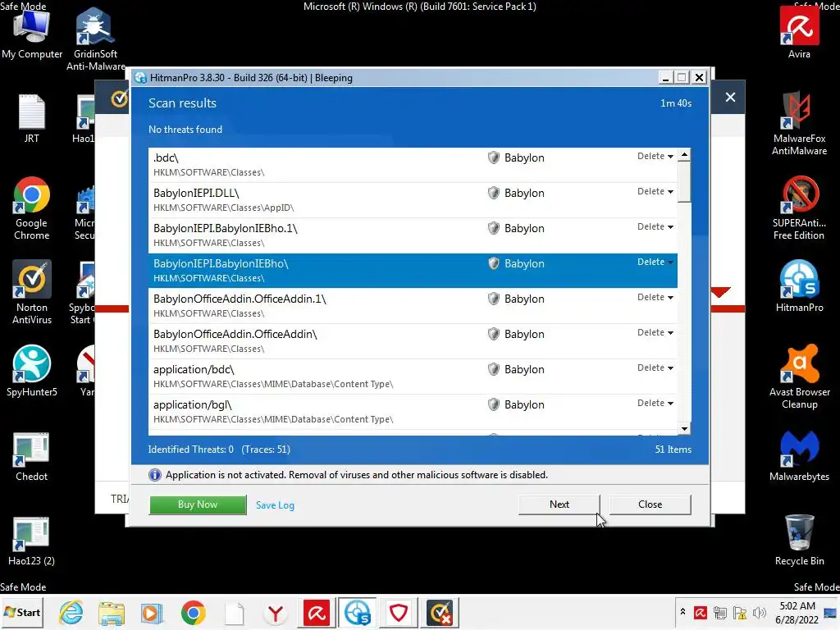Image resolution: width=840 pixels, height=630 pixels.
Task: Open My Computer desktop icon
Action: pos(32,33)
